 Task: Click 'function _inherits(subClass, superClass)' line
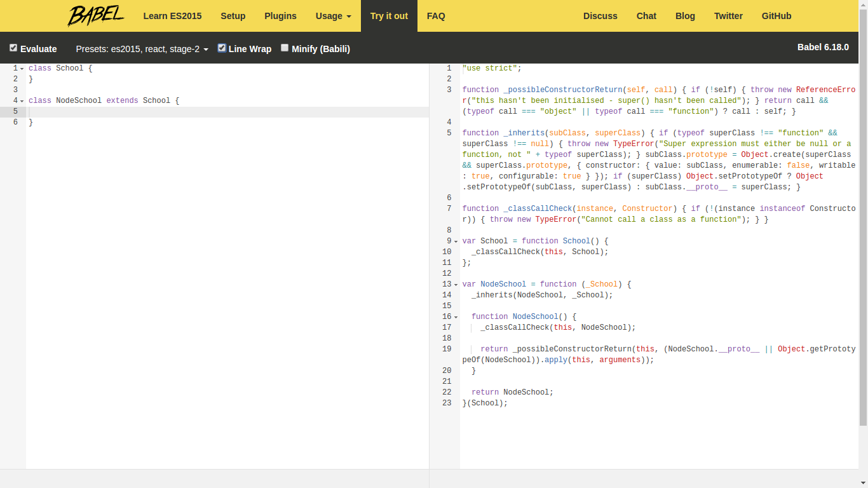pos(659,160)
